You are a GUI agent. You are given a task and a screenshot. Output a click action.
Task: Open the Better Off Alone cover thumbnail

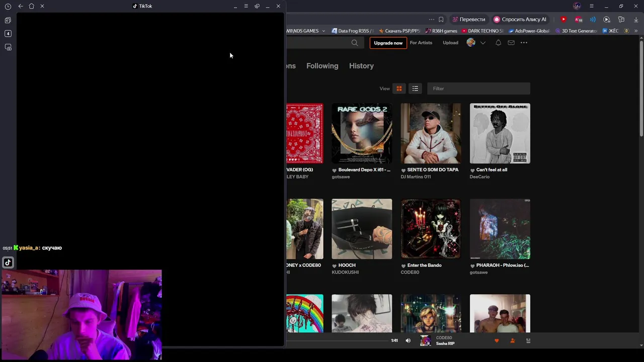(500, 133)
